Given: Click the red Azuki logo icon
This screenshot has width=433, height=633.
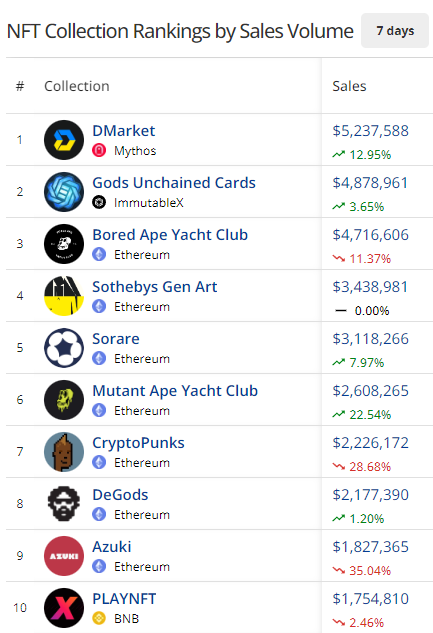Looking at the screenshot, I should pyautogui.click(x=64, y=556).
